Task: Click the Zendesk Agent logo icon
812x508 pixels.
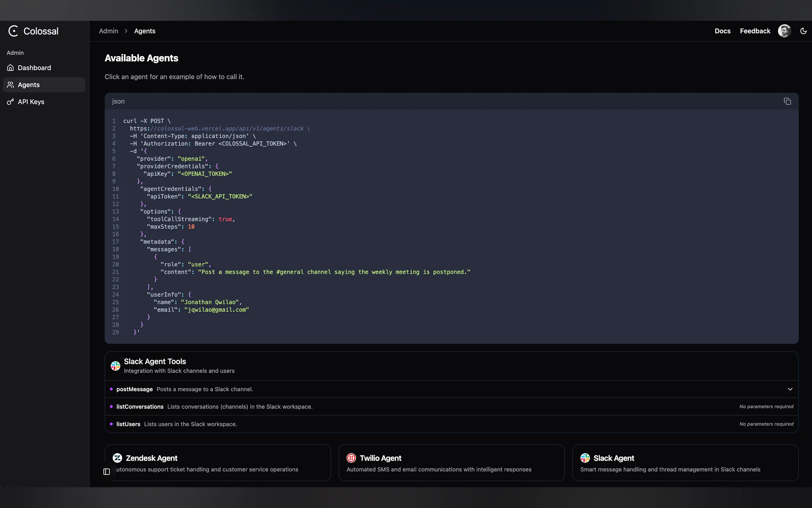Action: pos(117,458)
